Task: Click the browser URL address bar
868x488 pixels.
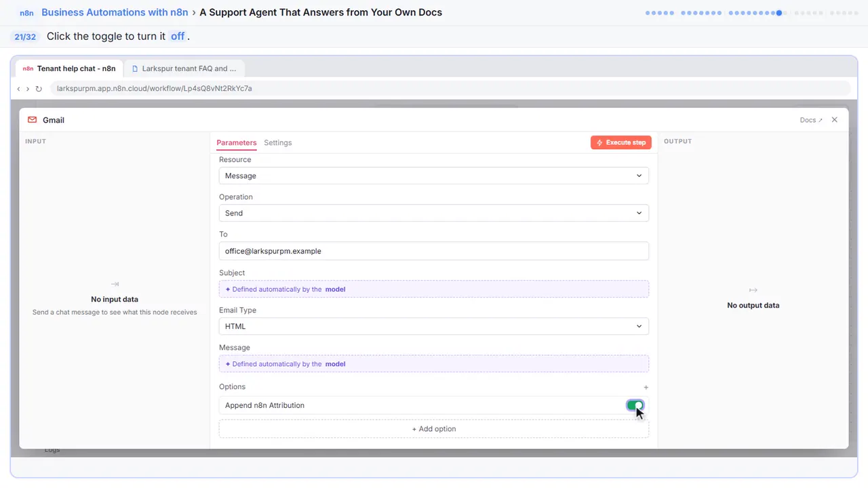Action: click(x=450, y=89)
